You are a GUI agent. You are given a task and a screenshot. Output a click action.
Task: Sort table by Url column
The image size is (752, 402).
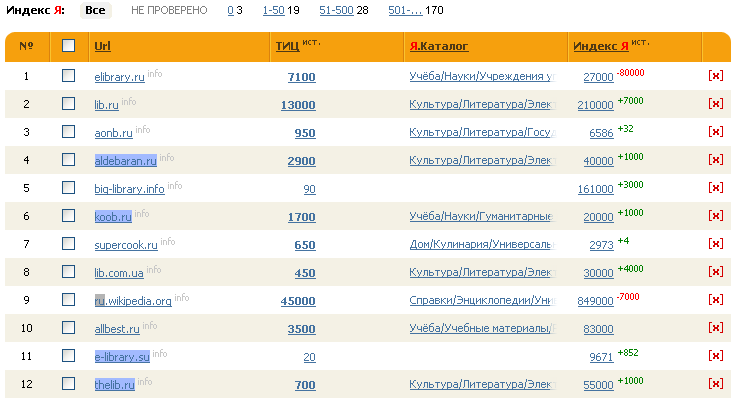(x=102, y=46)
